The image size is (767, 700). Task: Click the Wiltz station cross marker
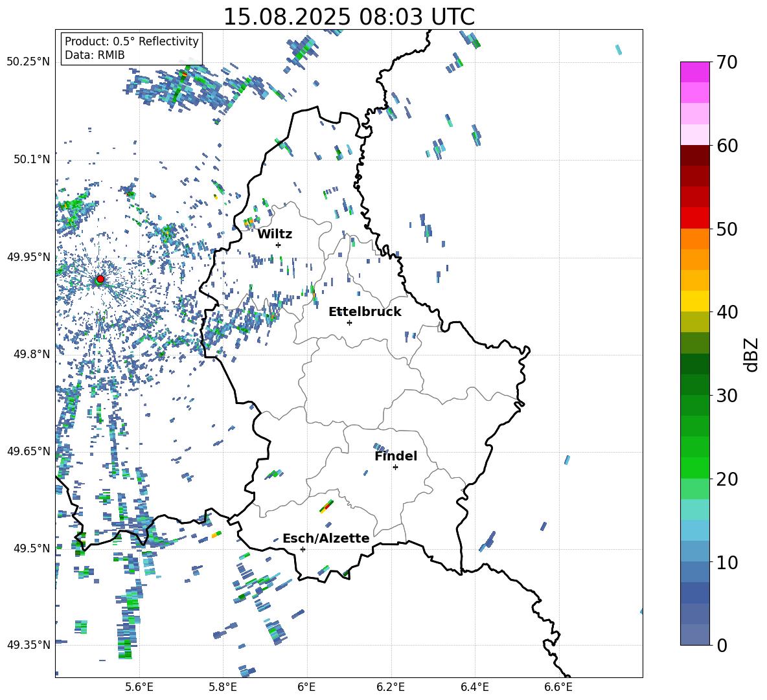coord(279,245)
